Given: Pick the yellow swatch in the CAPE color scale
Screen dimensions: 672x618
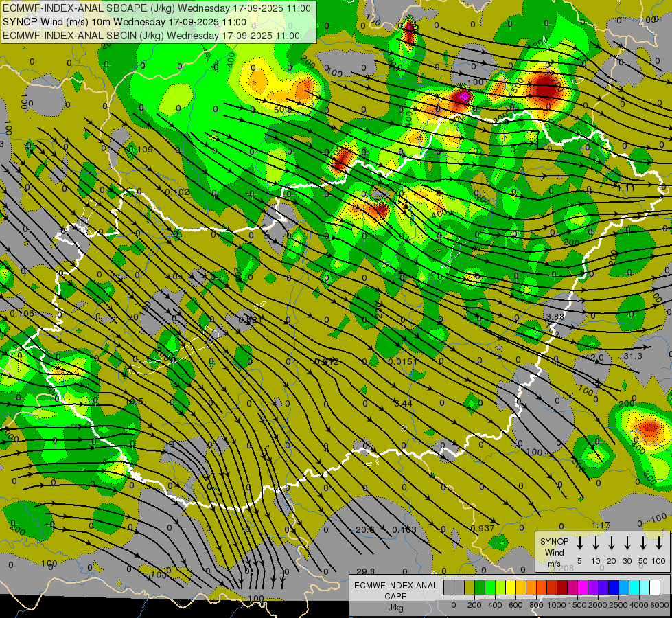Looking at the screenshot, I should (511, 588).
